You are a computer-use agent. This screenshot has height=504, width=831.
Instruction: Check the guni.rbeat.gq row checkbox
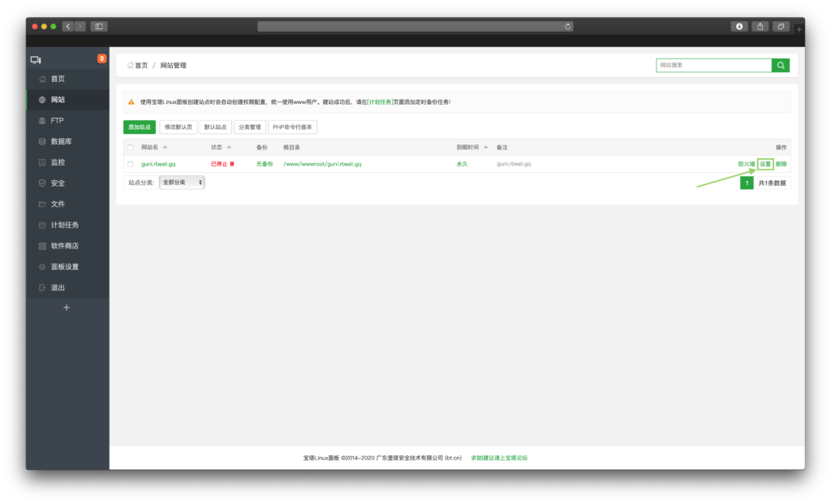131,164
